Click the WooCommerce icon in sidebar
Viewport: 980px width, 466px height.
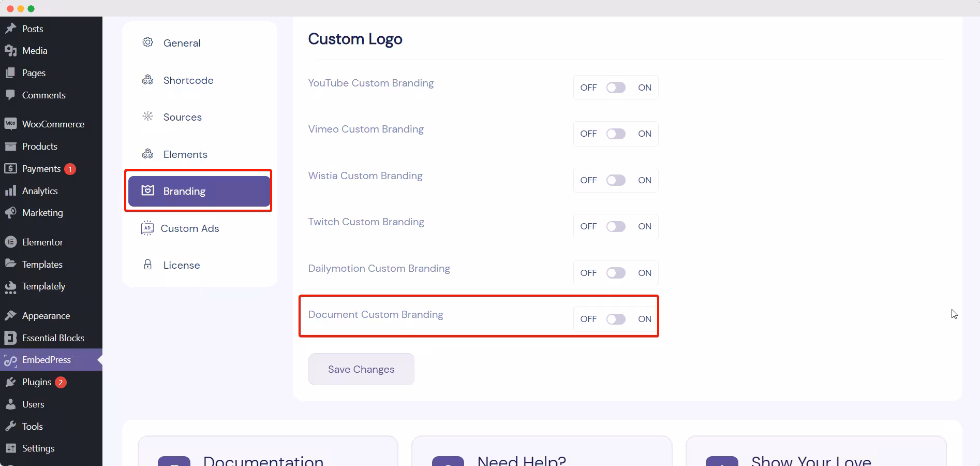tap(10, 124)
